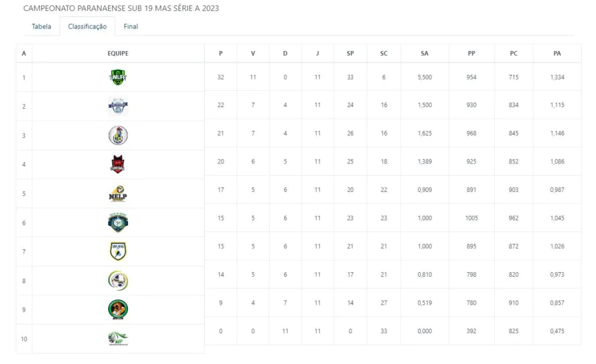This screenshot has width=596, height=364.
Task: Click the EQUIPE column header
Action: tap(118, 53)
